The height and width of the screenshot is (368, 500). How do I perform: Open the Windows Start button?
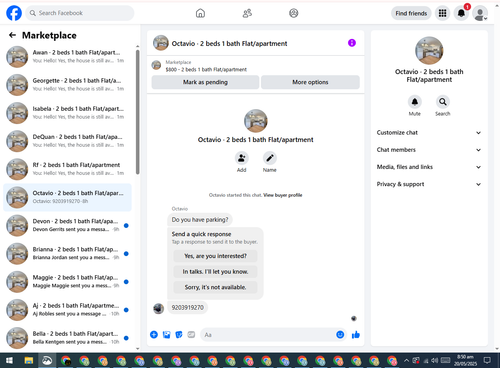[x=9, y=360]
